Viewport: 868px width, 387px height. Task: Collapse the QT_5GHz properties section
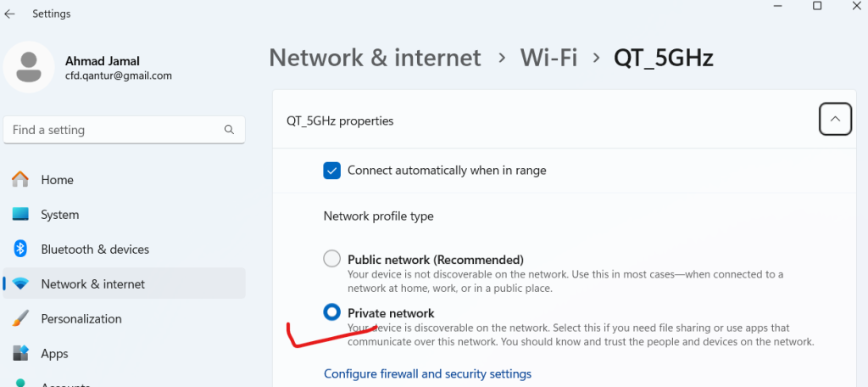(835, 121)
